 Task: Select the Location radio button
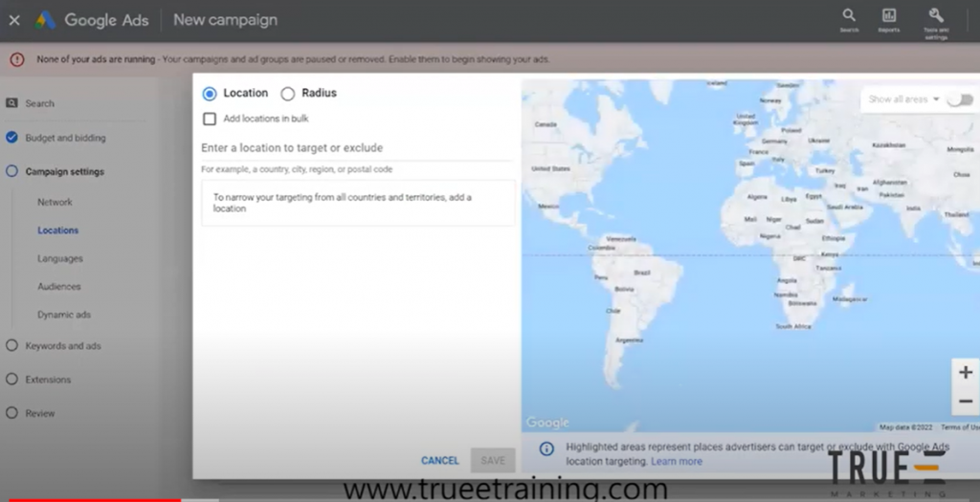210,94
